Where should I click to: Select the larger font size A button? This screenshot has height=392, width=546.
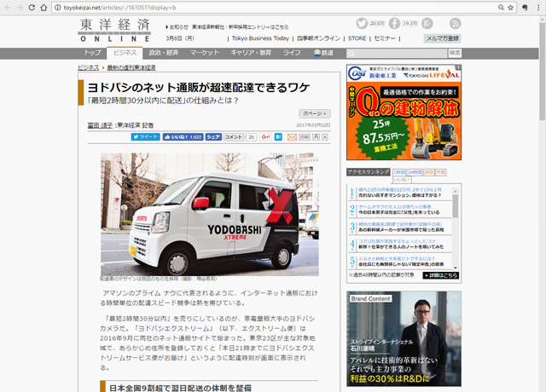(x=314, y=136)
